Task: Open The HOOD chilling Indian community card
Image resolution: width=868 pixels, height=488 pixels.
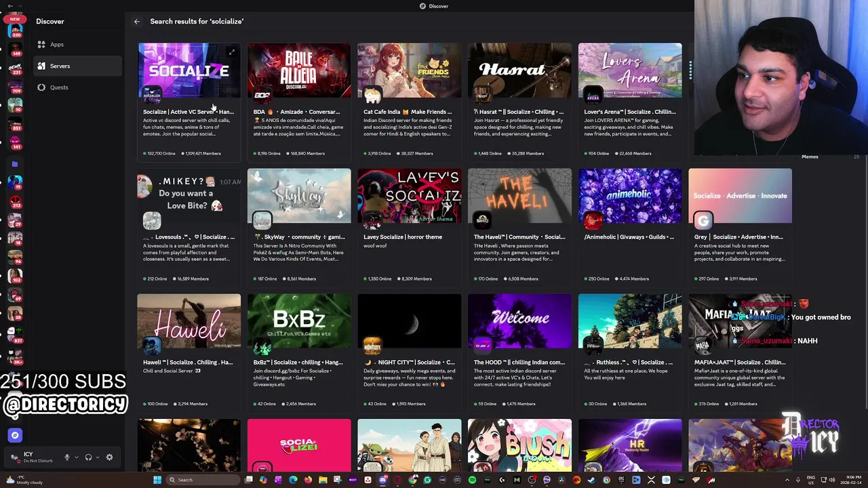Action: pos(519,352)
